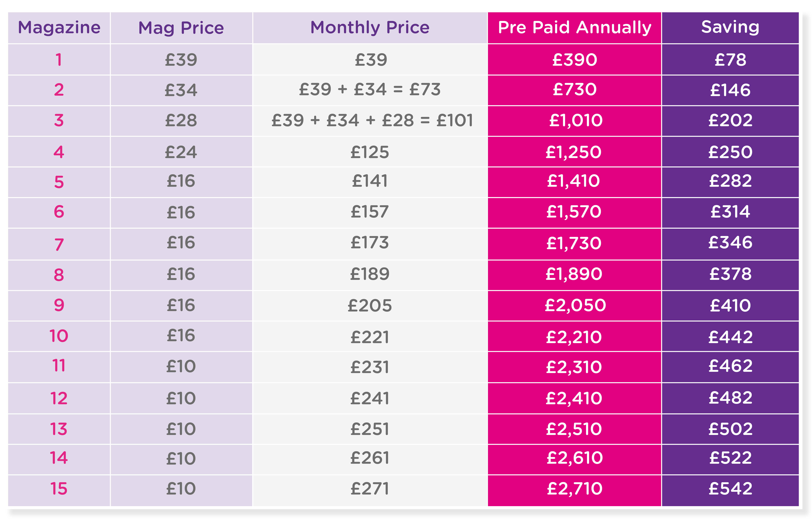This screenshot has width=812, height=529.
Task: Click the £125 monthly price cell
Action: 370,152
